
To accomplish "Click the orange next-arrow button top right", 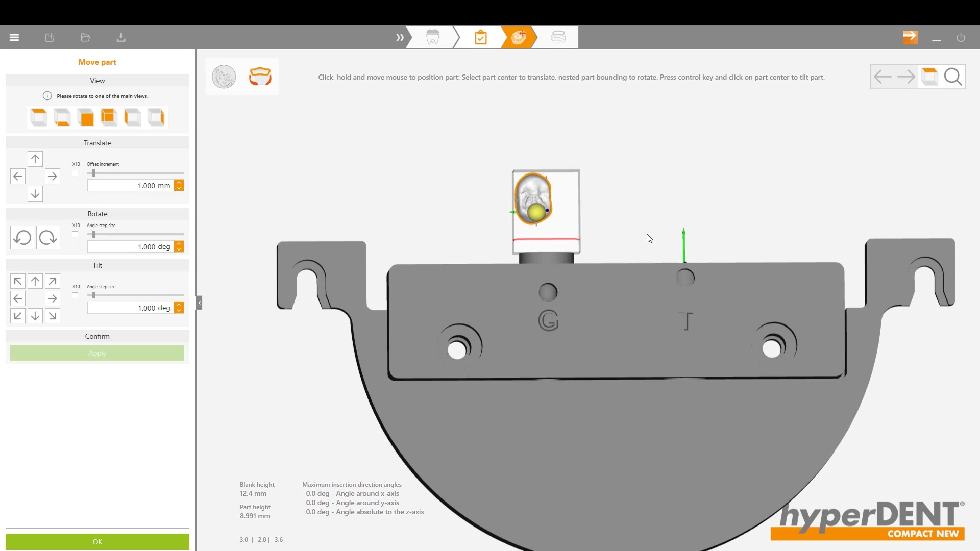I will (x=910, y=37).
